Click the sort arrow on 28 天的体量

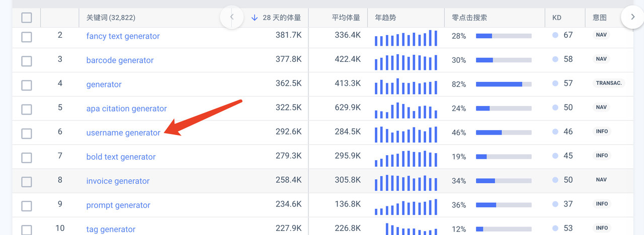[x=254, y=18]
